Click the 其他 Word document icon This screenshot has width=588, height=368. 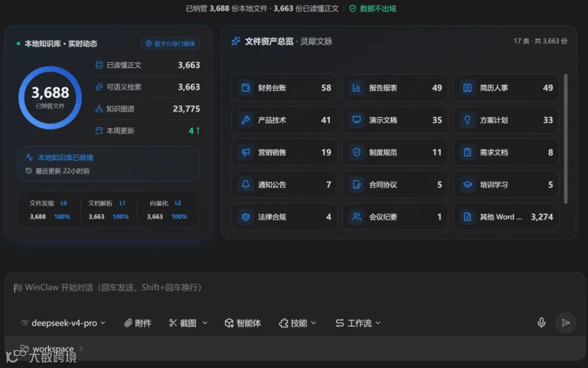(x=467, y=217)
